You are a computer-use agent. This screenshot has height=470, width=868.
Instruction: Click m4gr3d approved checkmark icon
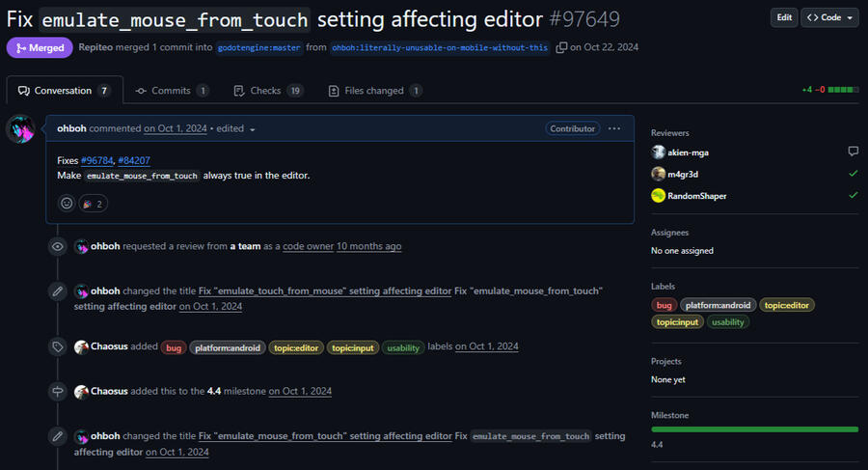click(853, 174)
